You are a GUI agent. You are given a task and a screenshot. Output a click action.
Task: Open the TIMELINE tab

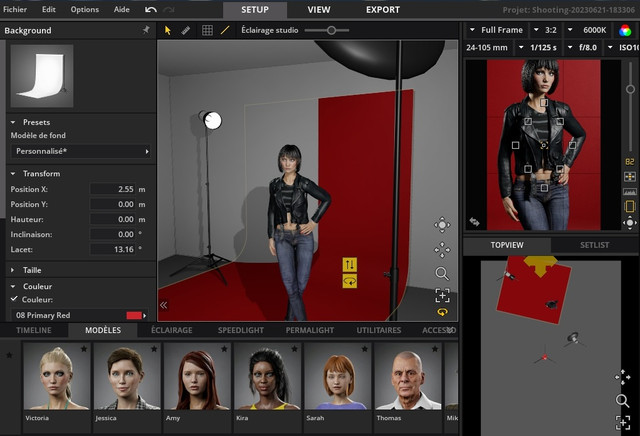pyautogui.click(x=33, y=330)
